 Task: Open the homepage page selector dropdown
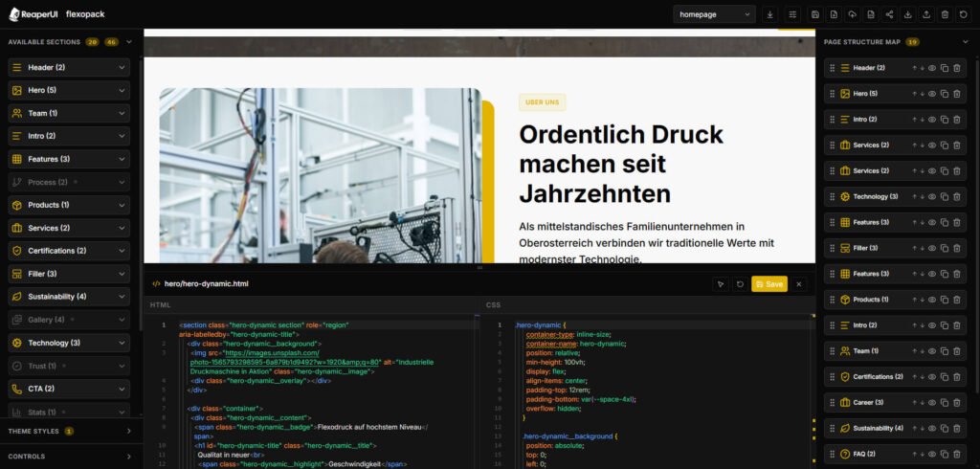pos(714,14)
